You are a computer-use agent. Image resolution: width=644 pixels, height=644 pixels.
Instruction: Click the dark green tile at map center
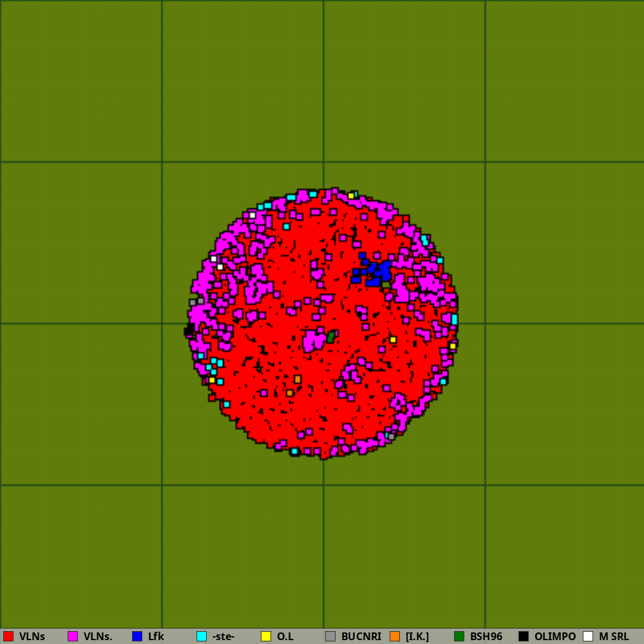[x=331, y=337]
